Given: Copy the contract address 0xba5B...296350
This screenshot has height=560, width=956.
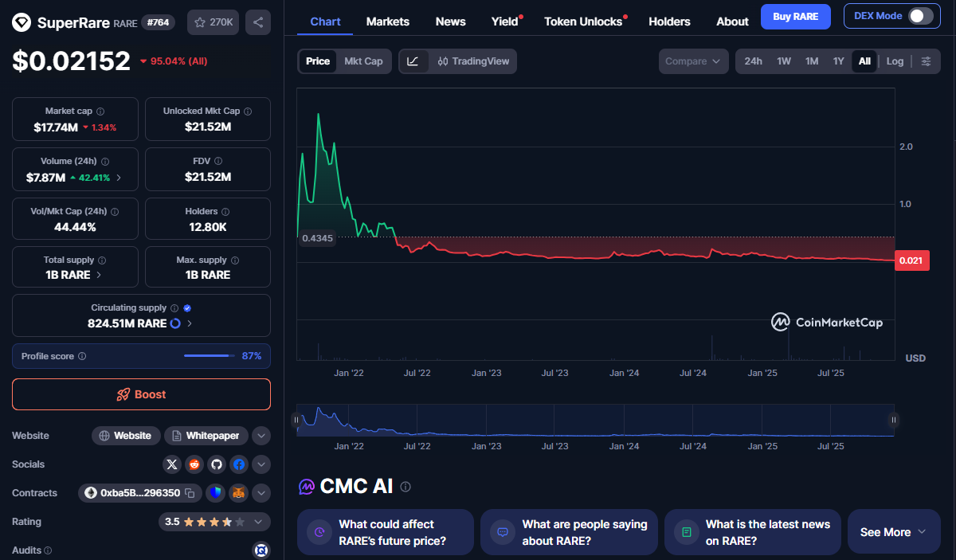Looking at the screenshot, I should click(x=190, y=493).
